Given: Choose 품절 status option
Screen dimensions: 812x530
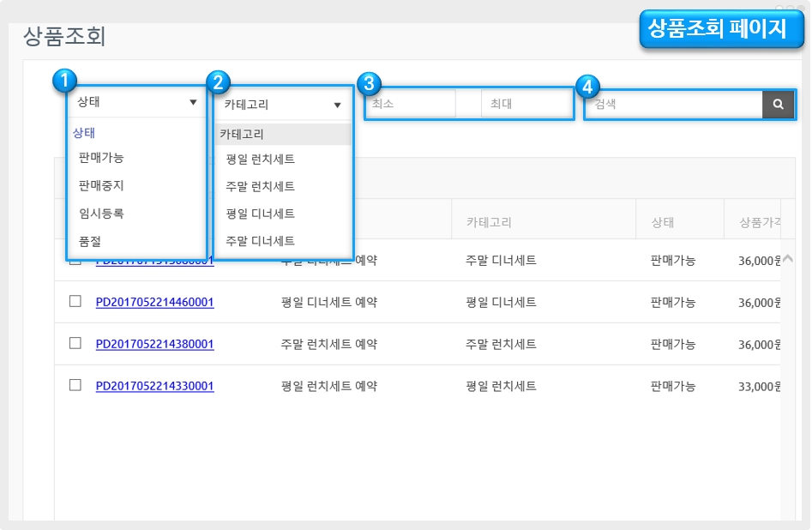Looking at the screenshot, I should point(90,242).
